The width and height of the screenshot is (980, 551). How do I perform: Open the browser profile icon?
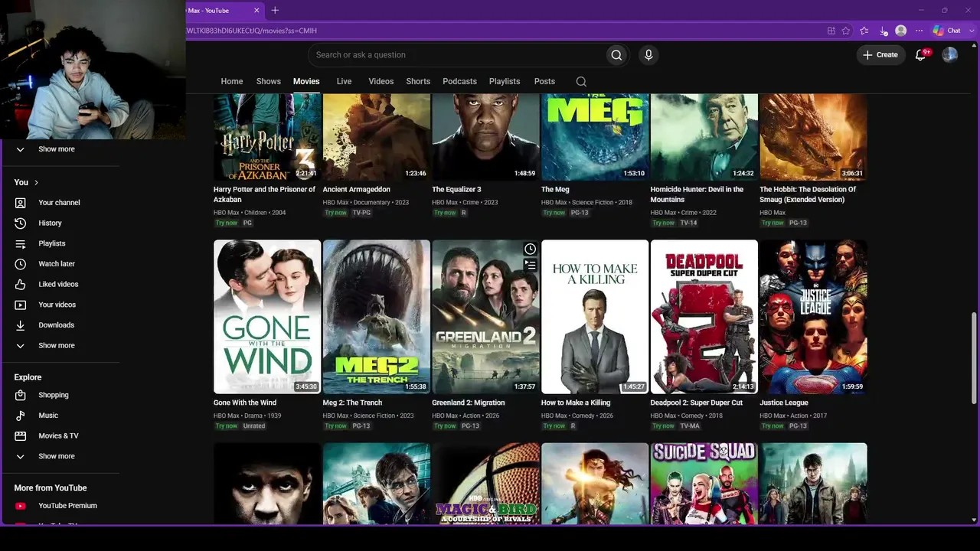pyautogui.click(x=901, y=31)
